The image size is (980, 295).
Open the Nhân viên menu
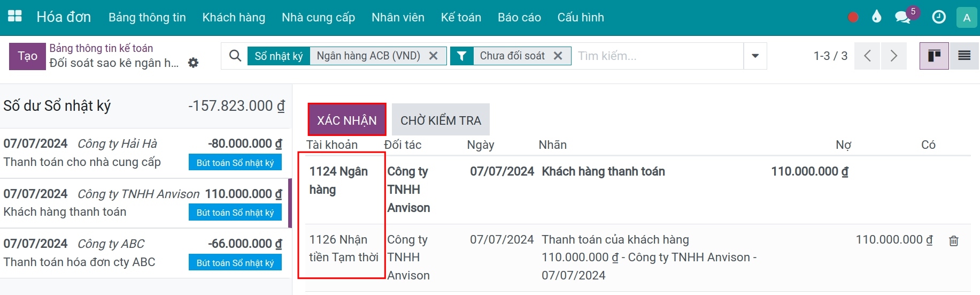tap(398, 17)
